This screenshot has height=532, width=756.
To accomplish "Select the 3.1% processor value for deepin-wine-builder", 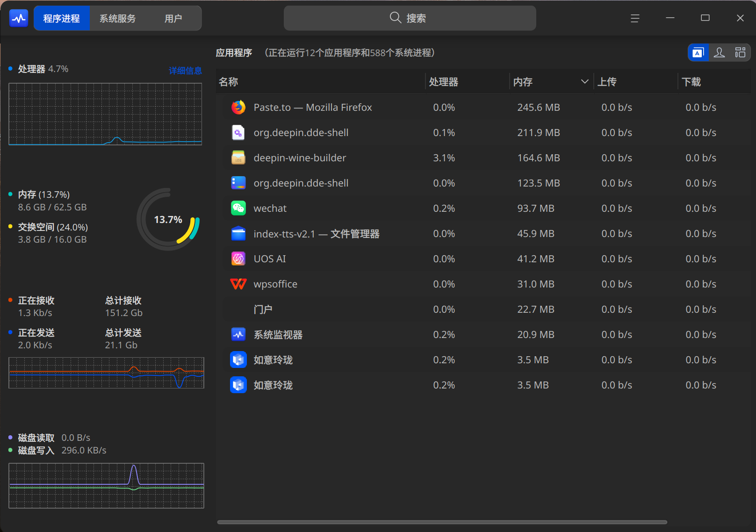I will [444, 158].
